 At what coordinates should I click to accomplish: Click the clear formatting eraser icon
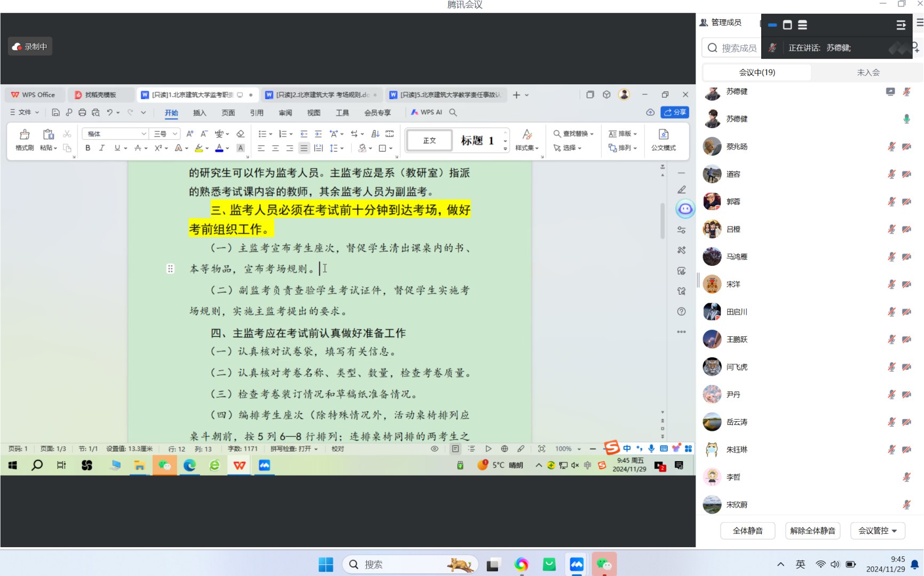240,134
